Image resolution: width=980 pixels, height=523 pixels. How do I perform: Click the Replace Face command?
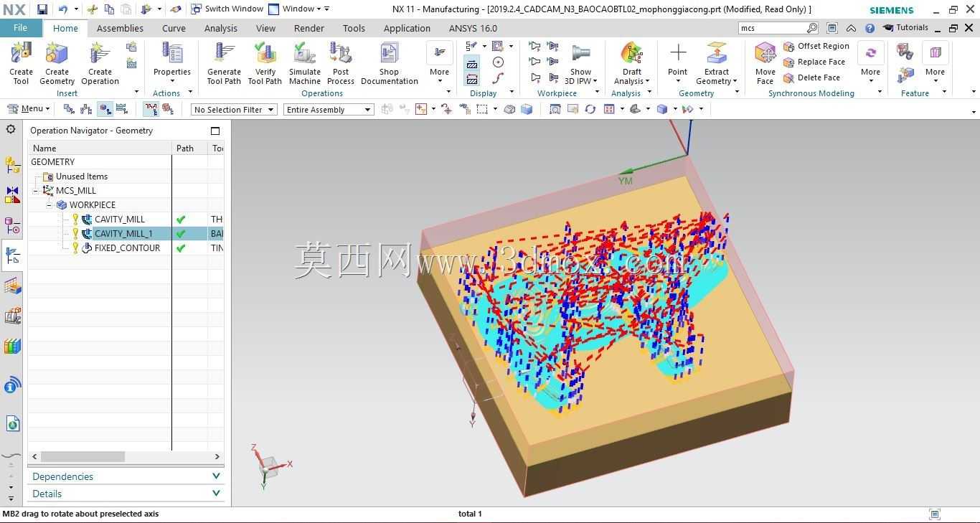[x=814, y=62]
